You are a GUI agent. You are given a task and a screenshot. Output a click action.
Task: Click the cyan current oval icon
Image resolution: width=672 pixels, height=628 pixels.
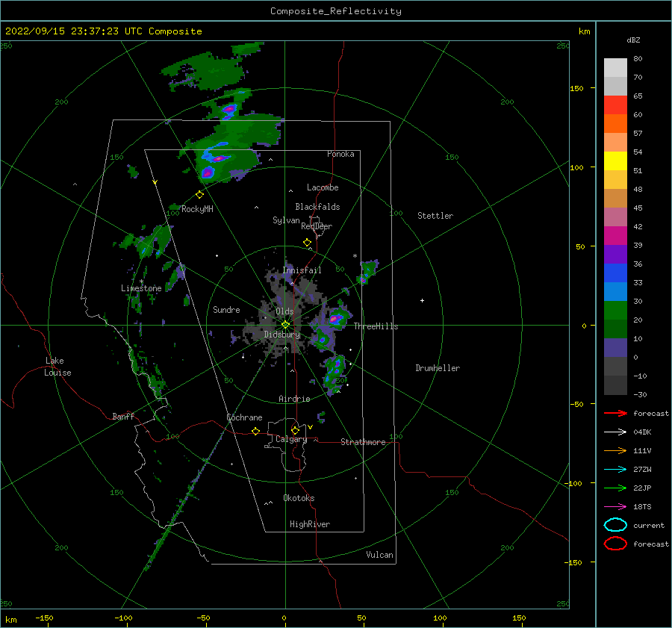point(615,525)
